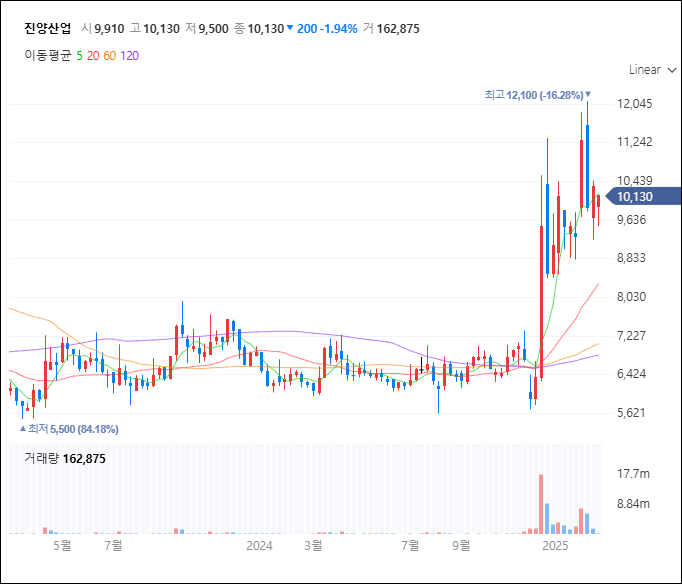Image resolution: width=682 pixels, height=584 pixels.
Task: Click the 120-day moving average label
Action: click(130, 56)
